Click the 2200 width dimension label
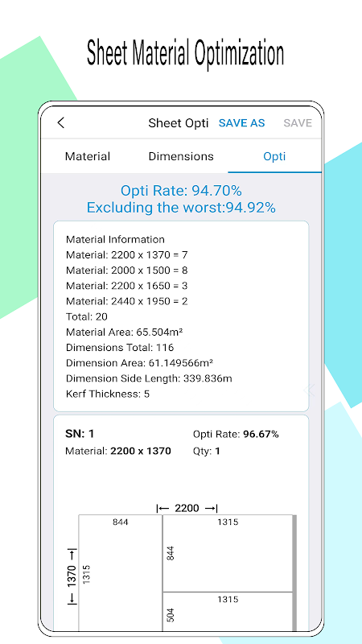Image resolution: width=362 pixels, height=644 pixels. 187,508
